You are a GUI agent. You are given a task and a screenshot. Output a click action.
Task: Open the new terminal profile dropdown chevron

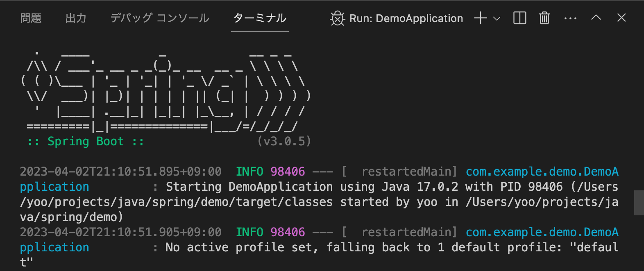pyautogui.click(x=497, y=18)
